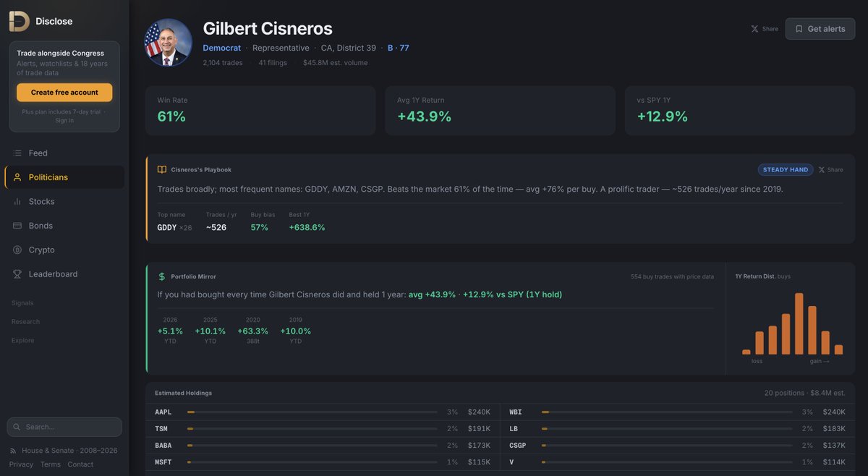Click the 2026 +5.1% YTD return

point(170,331)
